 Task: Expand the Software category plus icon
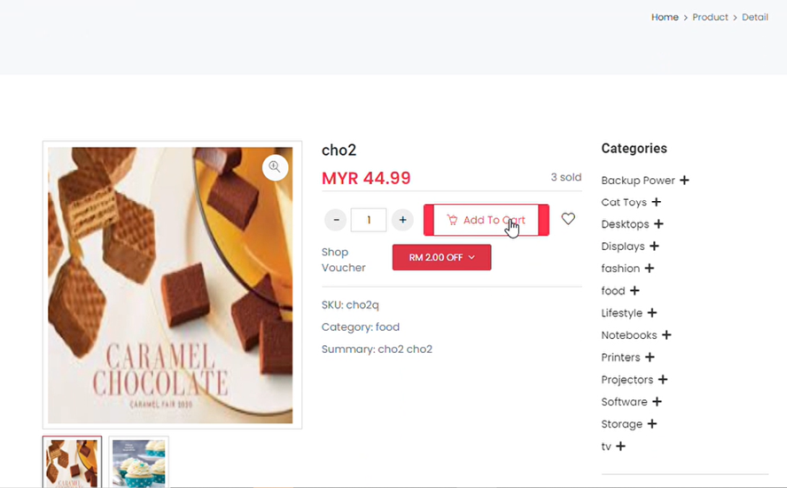click(657, 402)
